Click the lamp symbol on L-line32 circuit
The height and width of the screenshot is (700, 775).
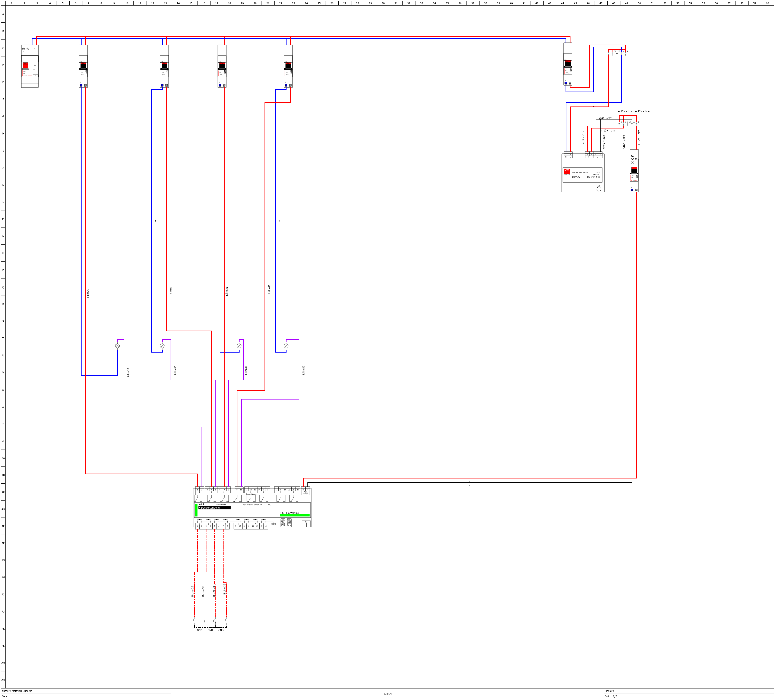[286, 346]
